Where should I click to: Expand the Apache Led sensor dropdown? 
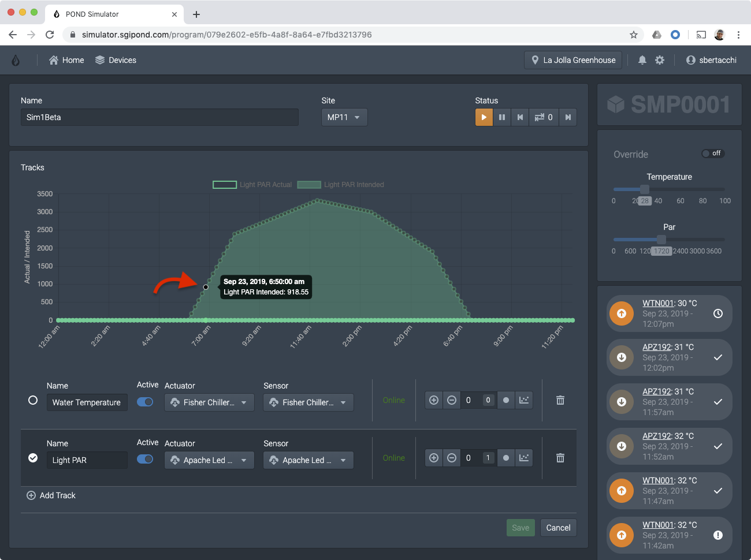pos(308,460)
